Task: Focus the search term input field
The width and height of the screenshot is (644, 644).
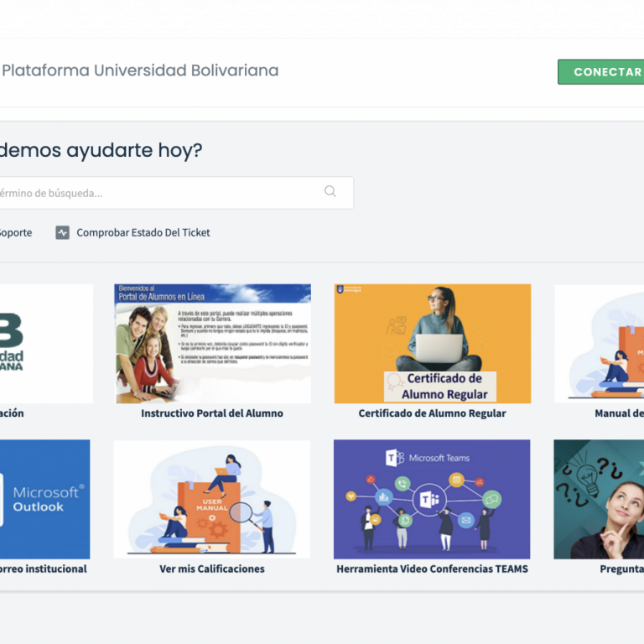Action: click(159, 193)
